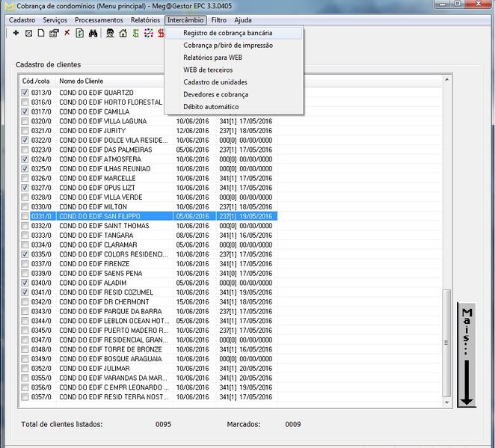Viewport: 495px width, 448px height.
Task: Check the COND DO EDIF JURITY checkbox
Action: click(25, 131)
